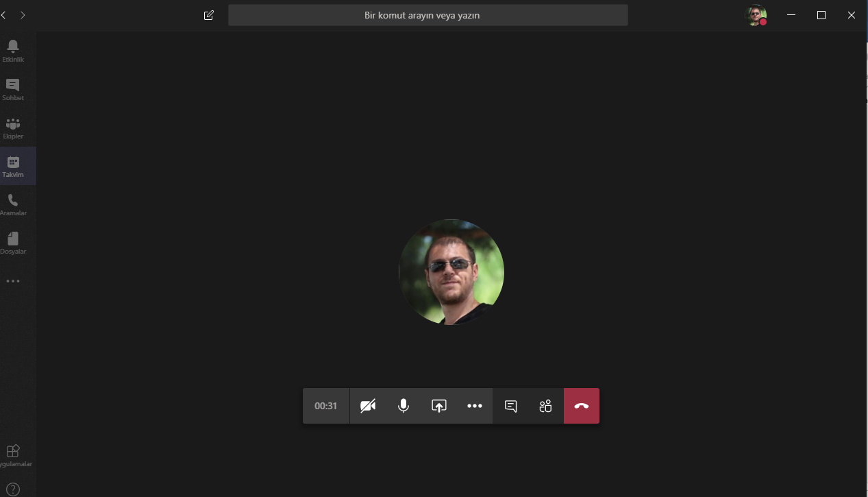The width and height of the screenshot is (868, 497).
Task: Navigate back with the left arrow
Action: click(x=4, y=15)
